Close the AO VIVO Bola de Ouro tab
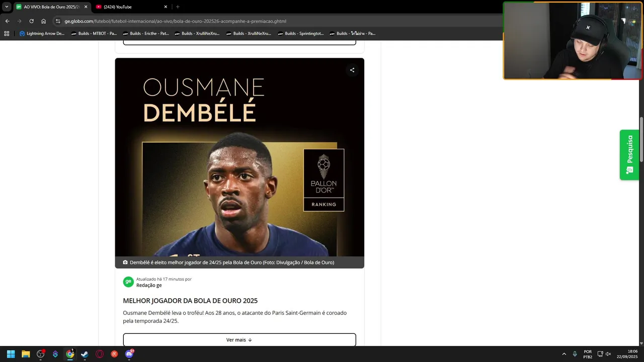 (86, 7)
